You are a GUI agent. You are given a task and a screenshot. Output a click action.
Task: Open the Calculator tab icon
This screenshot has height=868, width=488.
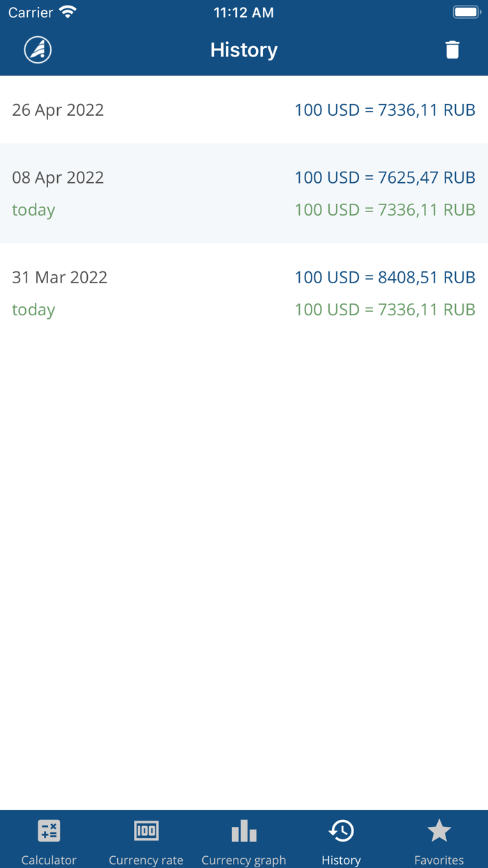pyautogui.click(x=48, y=831)
